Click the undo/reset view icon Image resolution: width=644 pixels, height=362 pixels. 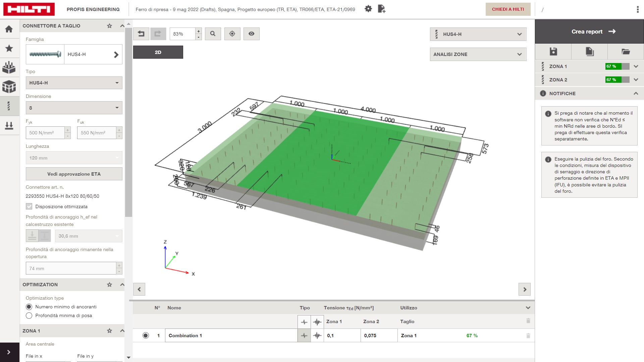point(141,34)
